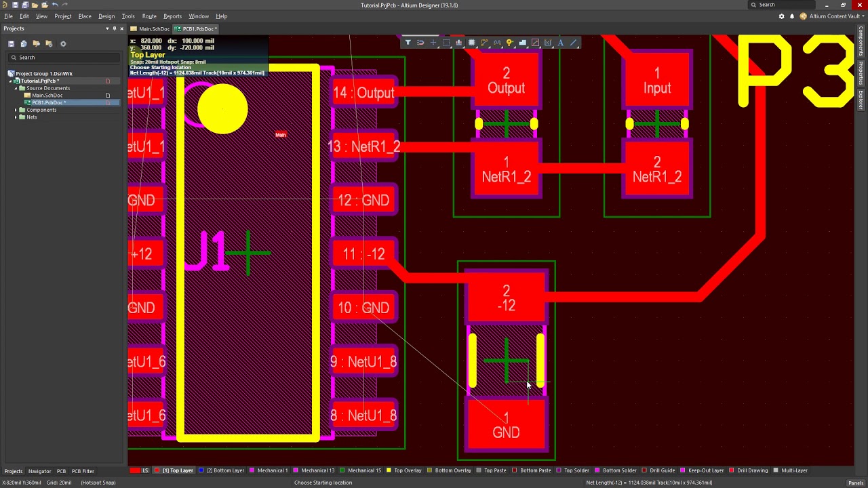868x488 pixels.
Task: Select the interactive length tuning tool
Action: click(x=497, y=43)
